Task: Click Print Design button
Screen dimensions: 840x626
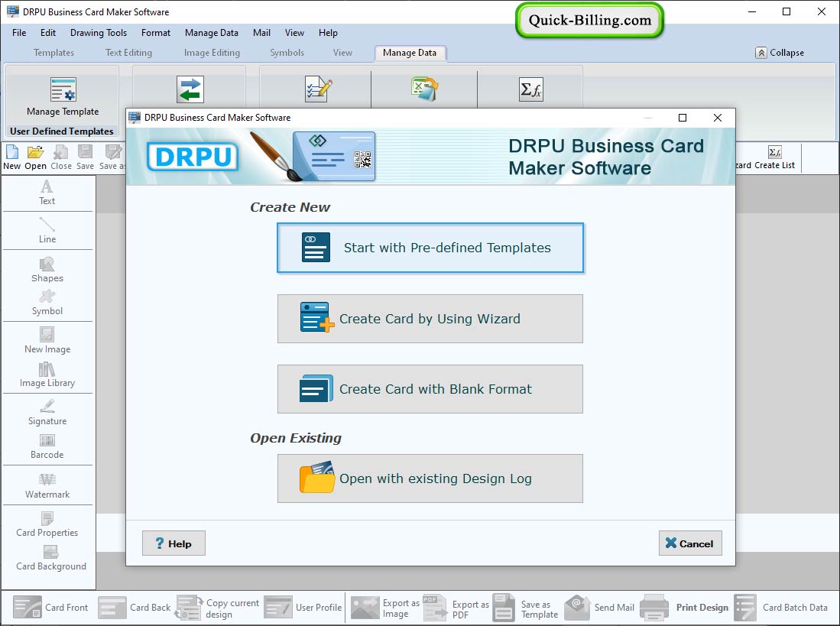Action: pos(684,608)
